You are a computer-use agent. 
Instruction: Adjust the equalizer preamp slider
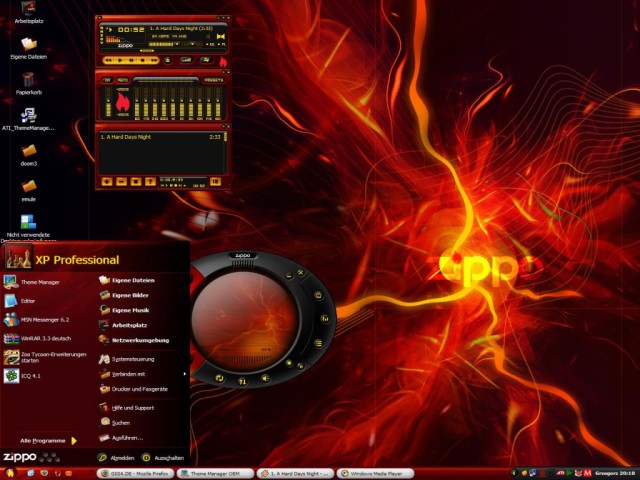[108, 102]
